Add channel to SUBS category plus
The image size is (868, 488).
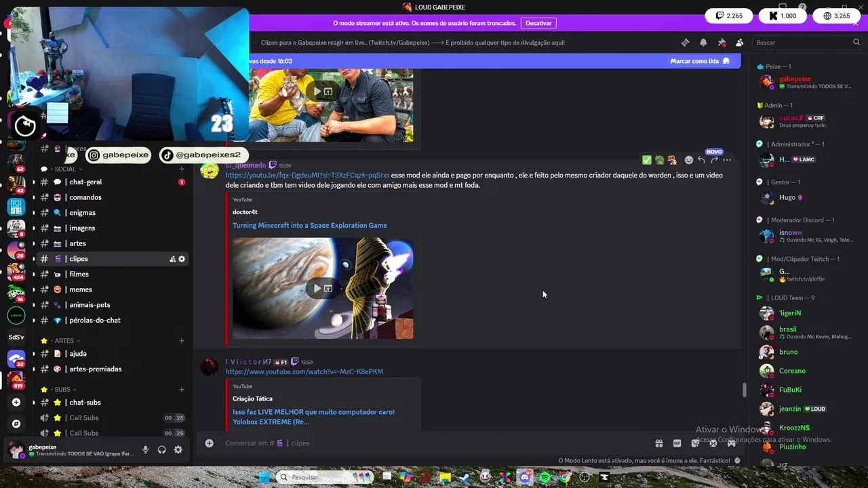point(182,390)
